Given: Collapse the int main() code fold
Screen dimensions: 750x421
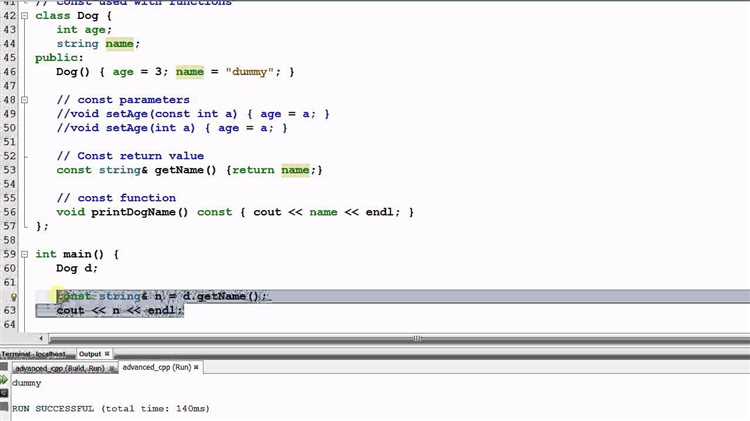Looking at the screenshot, I should click(x=24, y=255).
